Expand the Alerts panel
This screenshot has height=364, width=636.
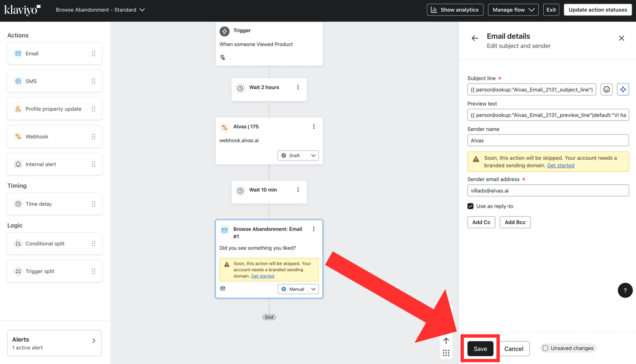click(54, 343)
